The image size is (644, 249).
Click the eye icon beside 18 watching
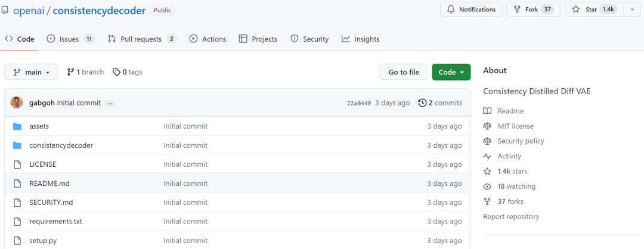[487, 186]
